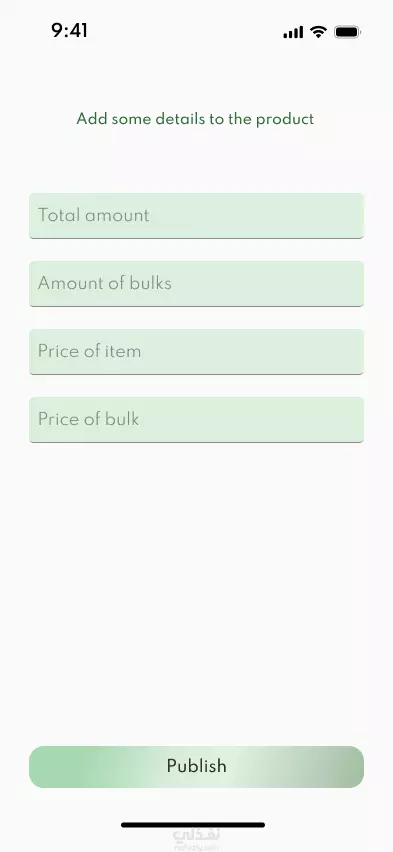
Task: Click into the Price of bulk field
Action: [196, 419]
